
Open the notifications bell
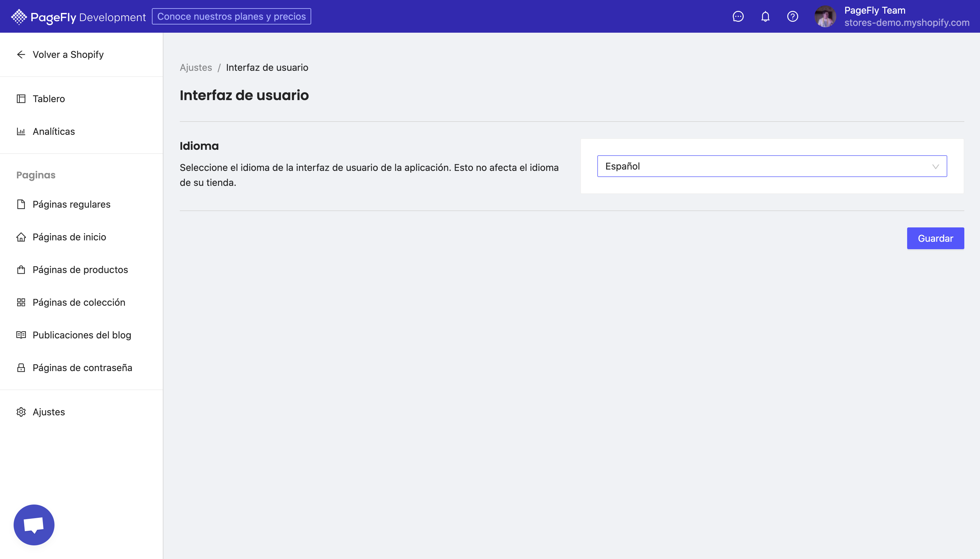coord(765,16)
